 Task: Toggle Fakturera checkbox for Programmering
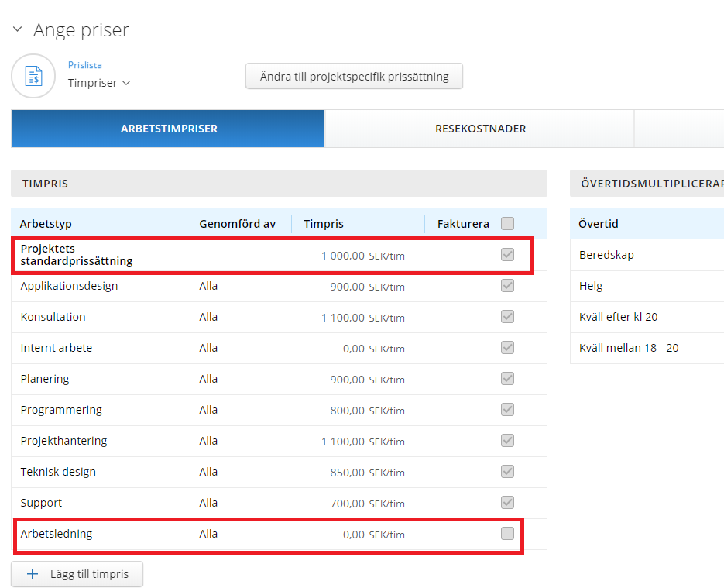(x=507, y=409)
